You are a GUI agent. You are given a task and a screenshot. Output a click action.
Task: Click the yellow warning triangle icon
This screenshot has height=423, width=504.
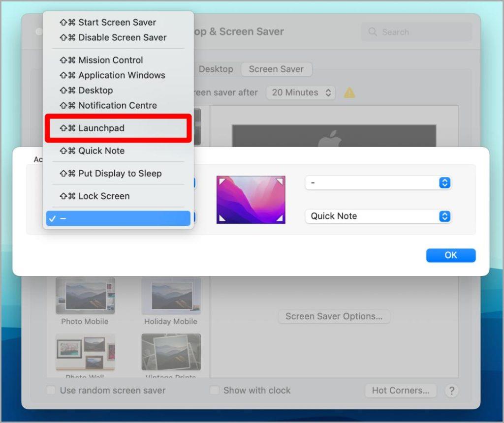pyautogui.click(x=349, y=93)
